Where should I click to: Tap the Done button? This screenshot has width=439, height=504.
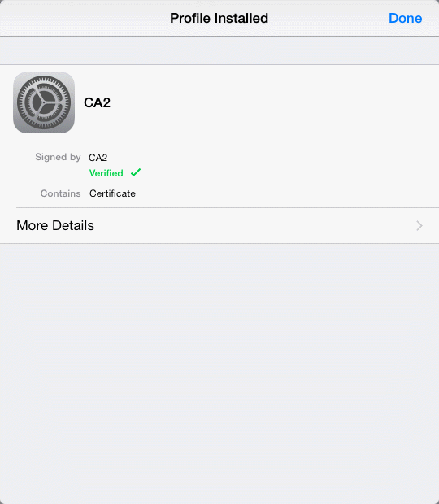[x=405, y=19]
